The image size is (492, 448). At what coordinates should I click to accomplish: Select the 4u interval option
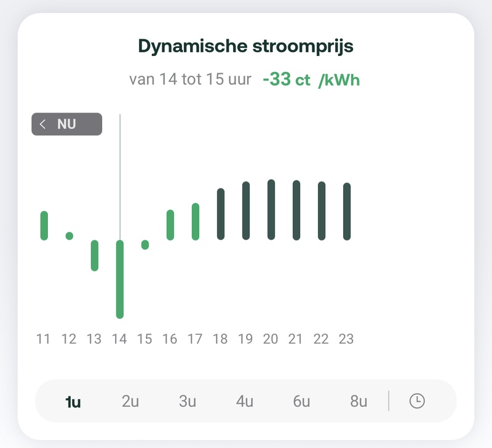click(245, 402)
